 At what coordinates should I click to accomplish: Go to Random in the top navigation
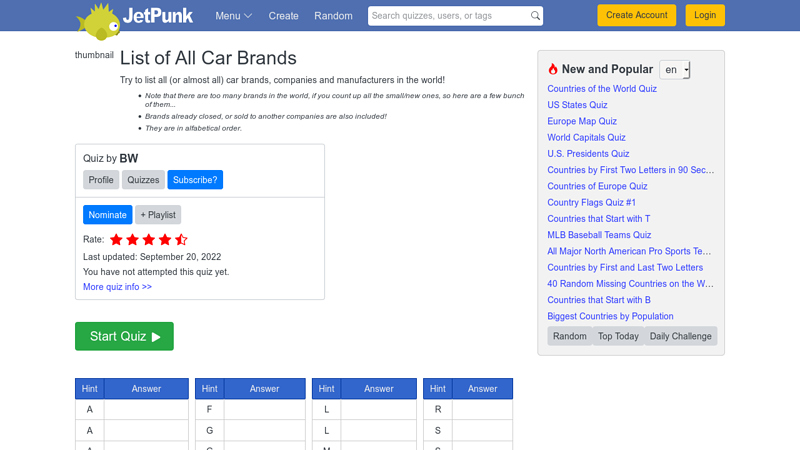point(333,16)
